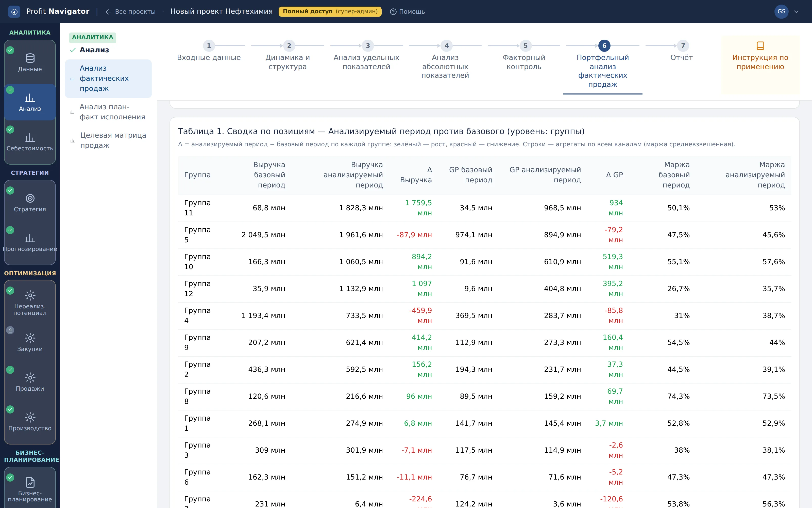Click the 1 060,5 млн cell in Группа 10
The image size is (812, 508).
click(361, 262)
